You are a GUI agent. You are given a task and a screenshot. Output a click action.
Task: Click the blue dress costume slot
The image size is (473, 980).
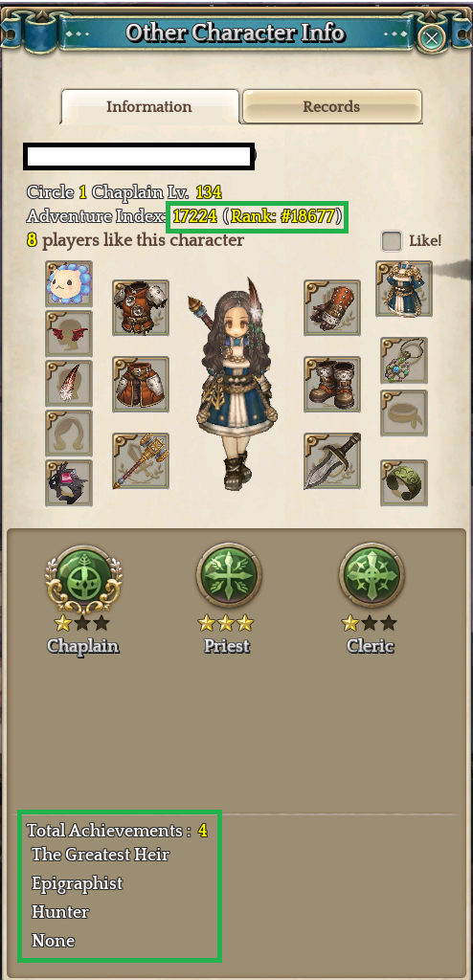[404, 289]
